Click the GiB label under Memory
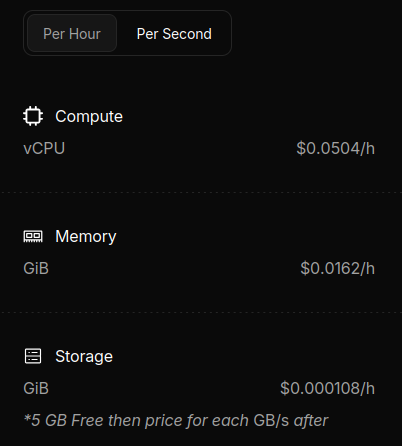402x446 pixels. click(x=36, y=268)
